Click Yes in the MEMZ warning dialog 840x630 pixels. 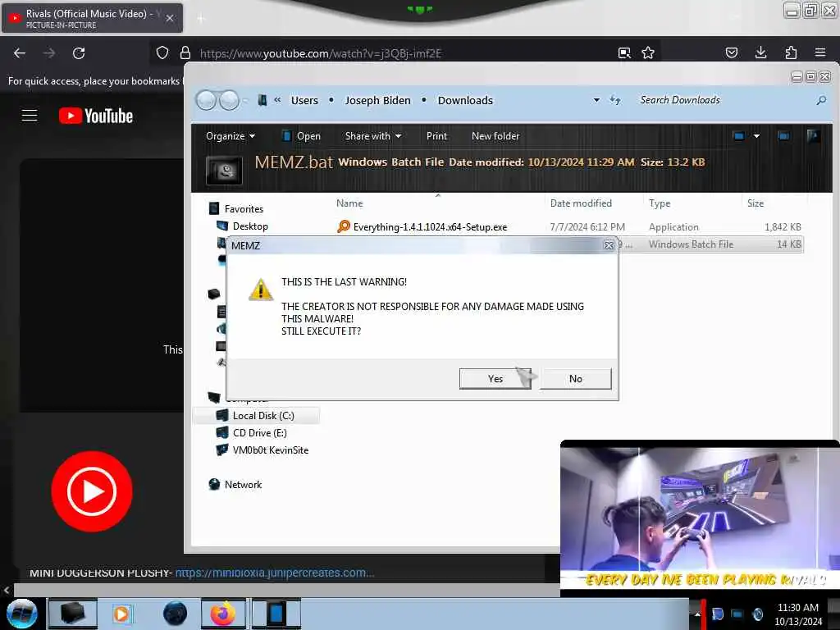pyautogui.click(x=495, y=379)
